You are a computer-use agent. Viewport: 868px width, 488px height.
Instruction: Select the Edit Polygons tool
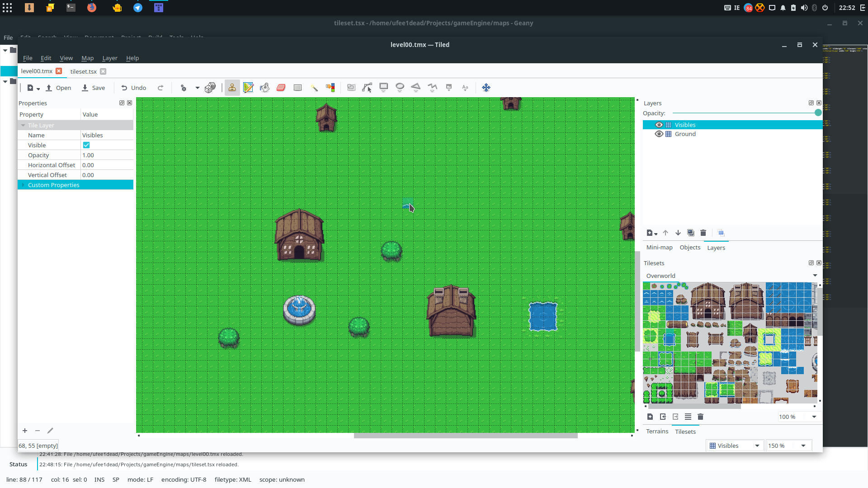(367, 88)
